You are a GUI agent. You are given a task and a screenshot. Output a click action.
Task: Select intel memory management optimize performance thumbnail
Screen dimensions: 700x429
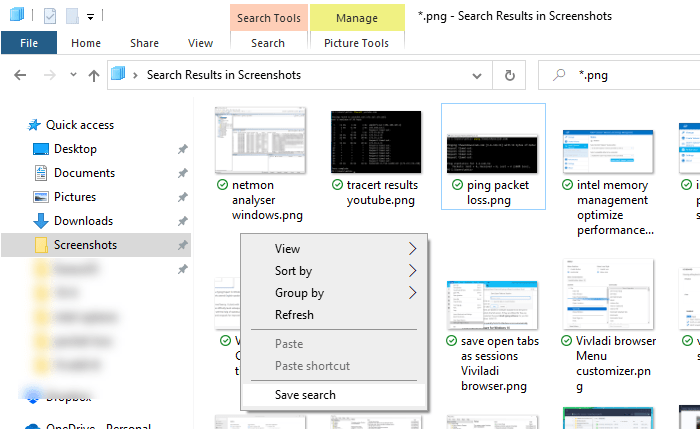pos(608,152)
